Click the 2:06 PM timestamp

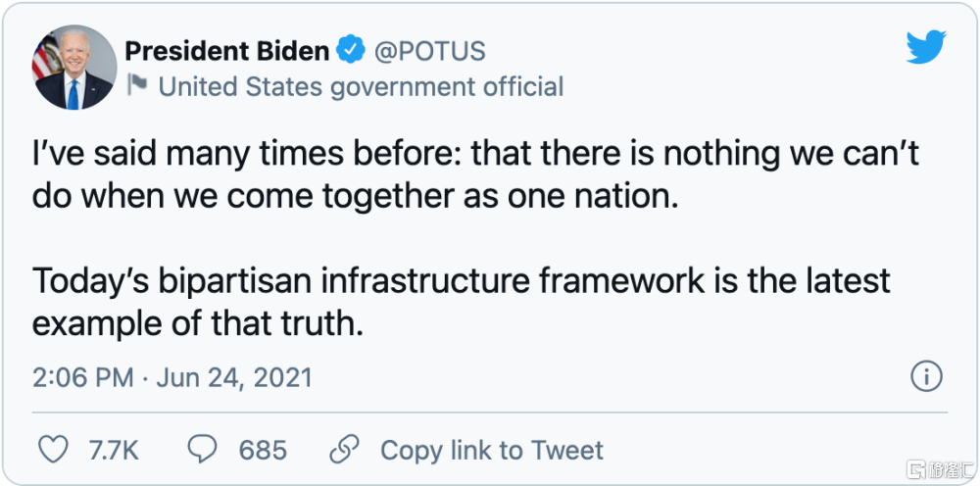(81, 377)
